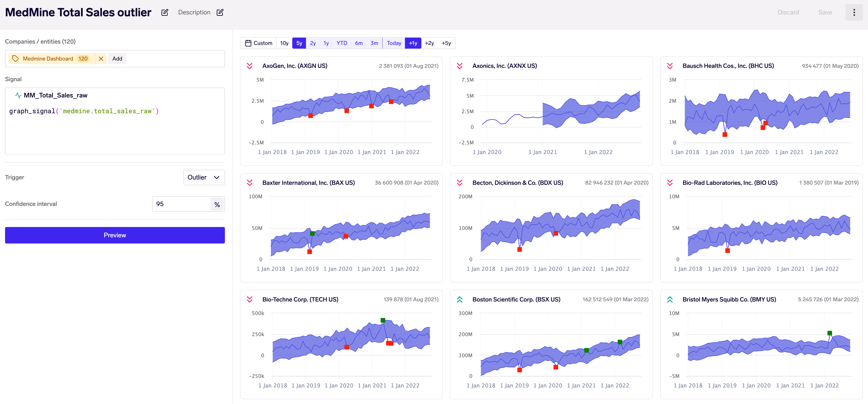Click green up-chevron on Boston Scientific chart
The height and width of the screenshot is (404, 868).
tap(460, 299)
